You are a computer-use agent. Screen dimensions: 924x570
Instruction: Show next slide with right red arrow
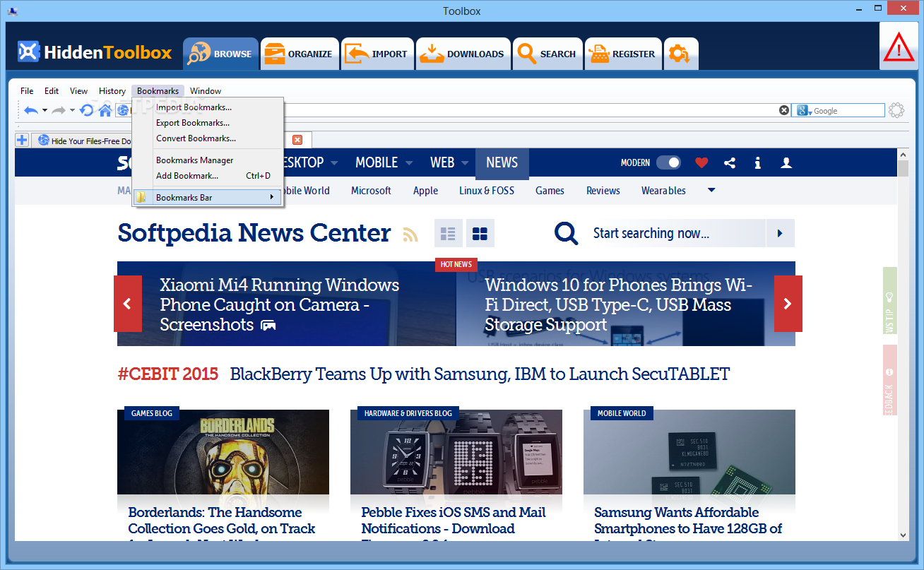point(788,304)
